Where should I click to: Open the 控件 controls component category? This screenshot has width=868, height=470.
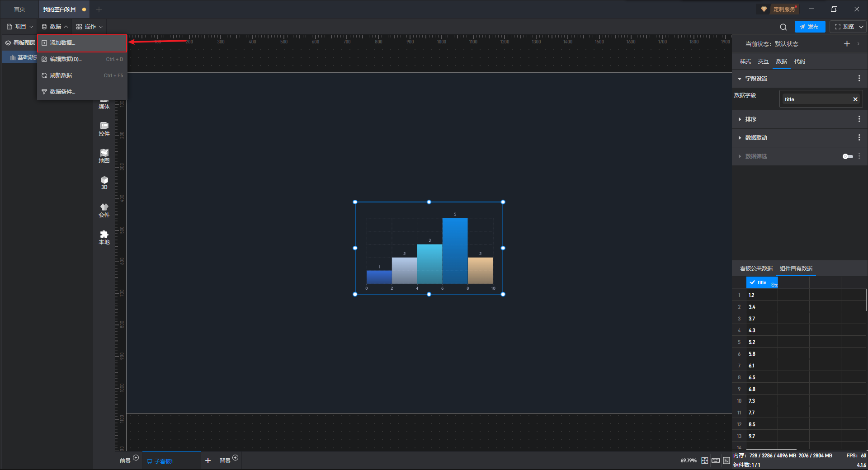click(104, 129)
